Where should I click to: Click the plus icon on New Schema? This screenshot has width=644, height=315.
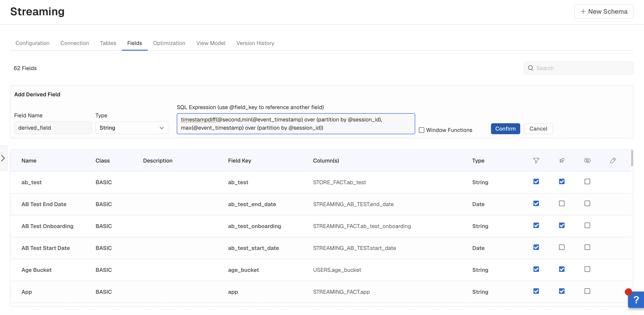coord(583,11)
